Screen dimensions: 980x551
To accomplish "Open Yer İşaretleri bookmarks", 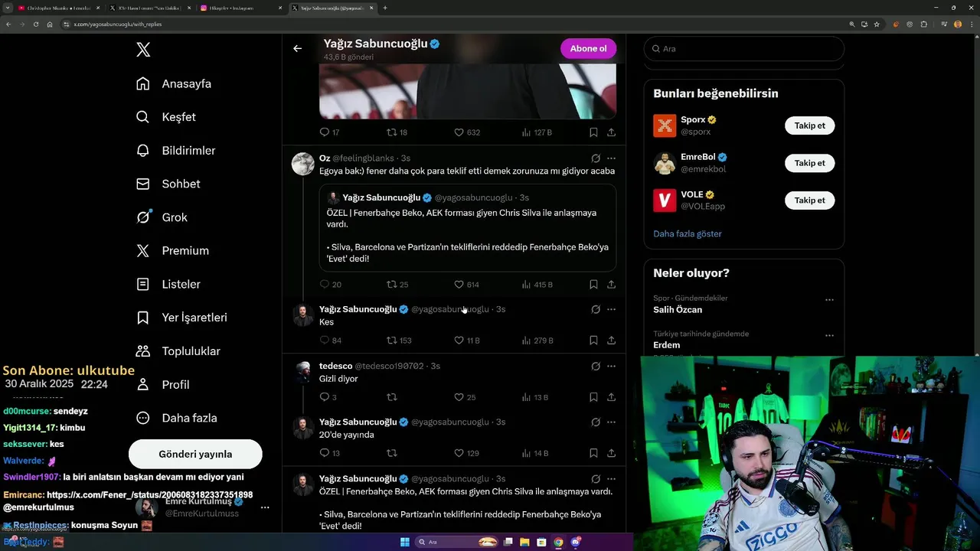I will (x=181, y=318).
